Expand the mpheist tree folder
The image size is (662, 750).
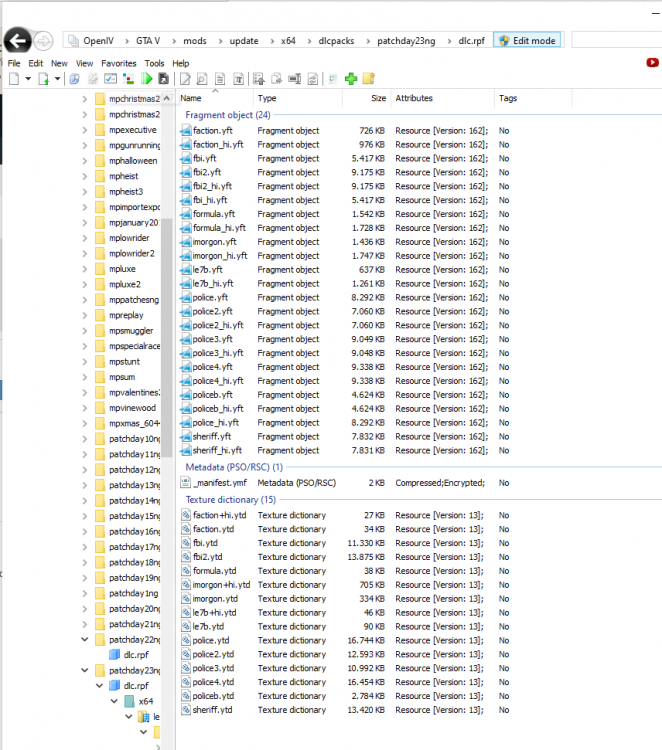(85, 176)
